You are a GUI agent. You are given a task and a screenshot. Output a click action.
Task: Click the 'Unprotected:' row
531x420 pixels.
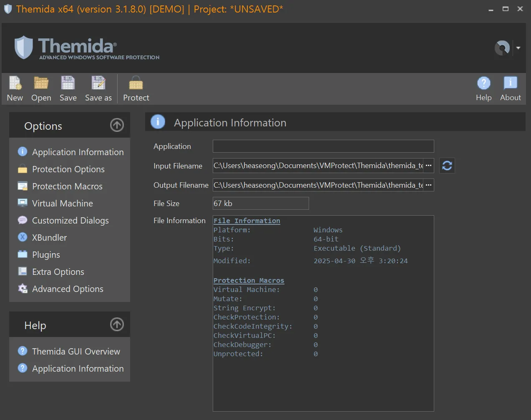[266, 354]
